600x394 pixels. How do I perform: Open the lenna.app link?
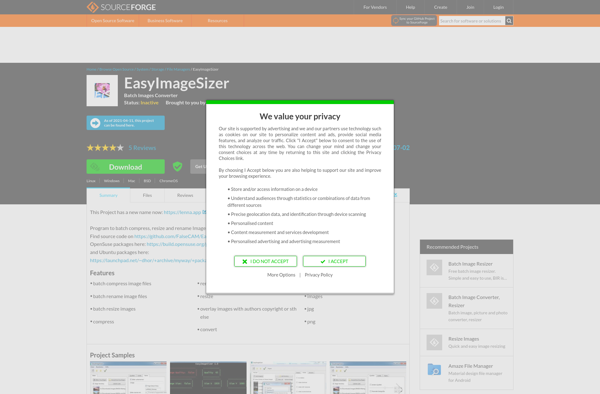click(183, 212)
